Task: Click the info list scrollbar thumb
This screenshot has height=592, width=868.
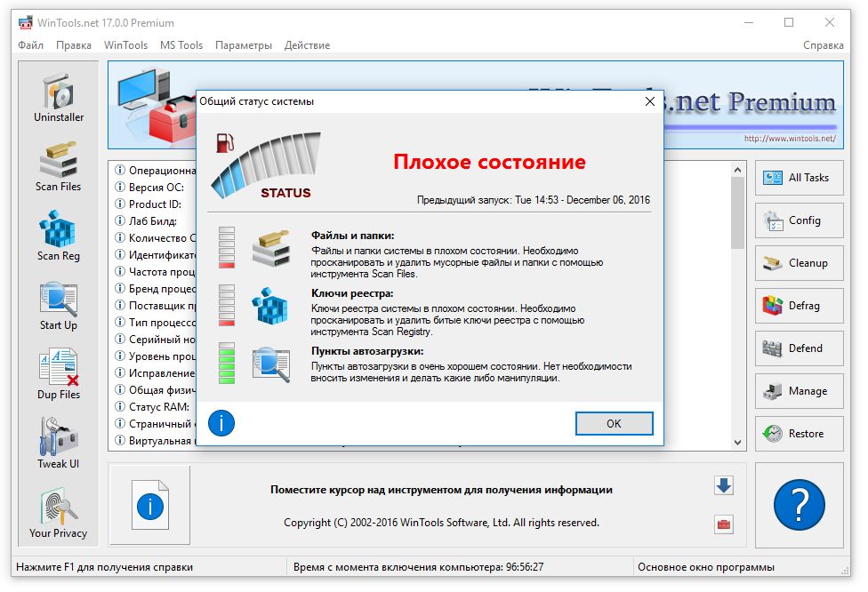Action: click(x=737, y=213)
